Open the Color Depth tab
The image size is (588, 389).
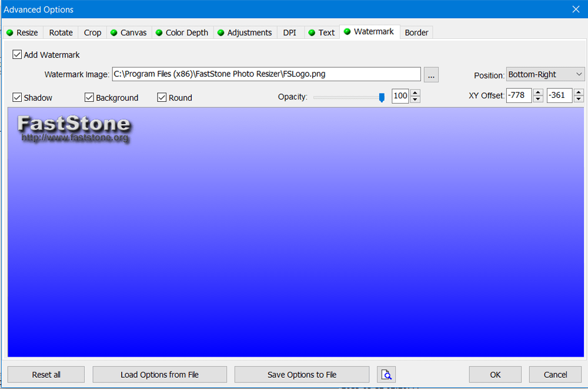click(182, 33)
